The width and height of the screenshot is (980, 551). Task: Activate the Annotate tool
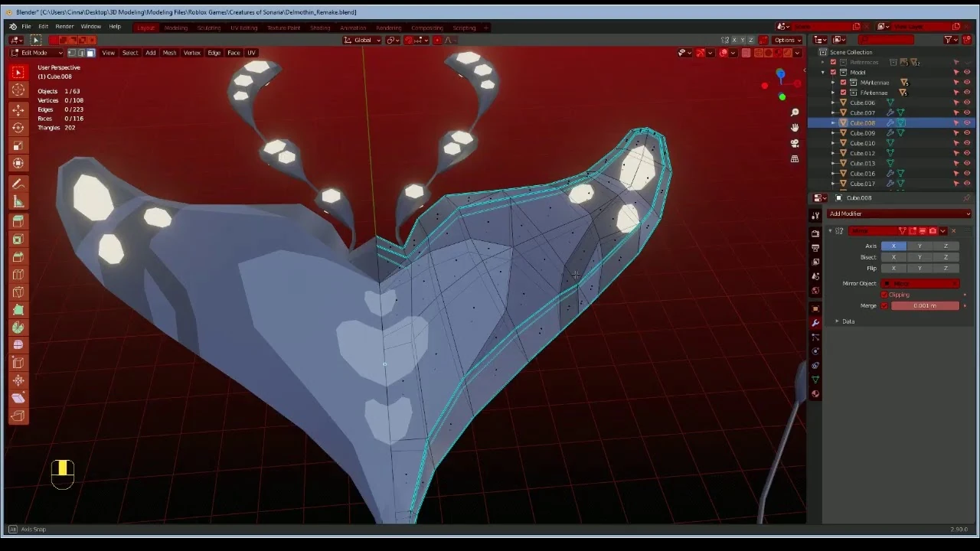pyautogui.click(x=18, y=184)
